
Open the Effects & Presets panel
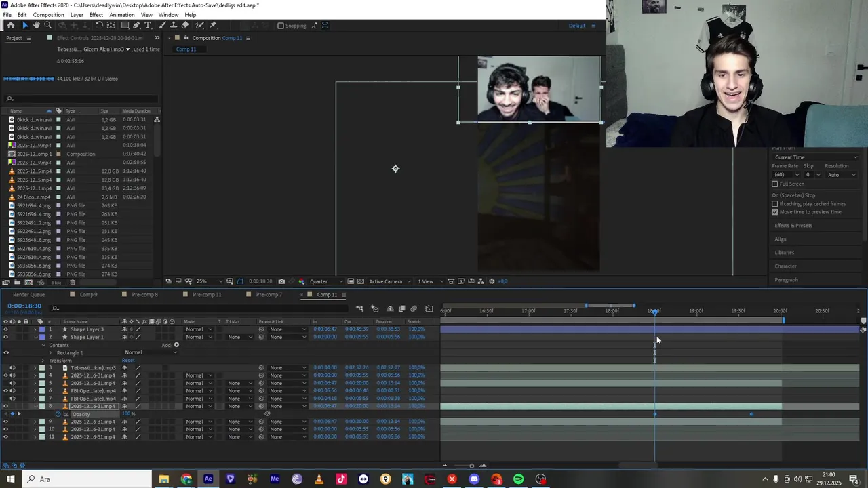pos(793,226)
